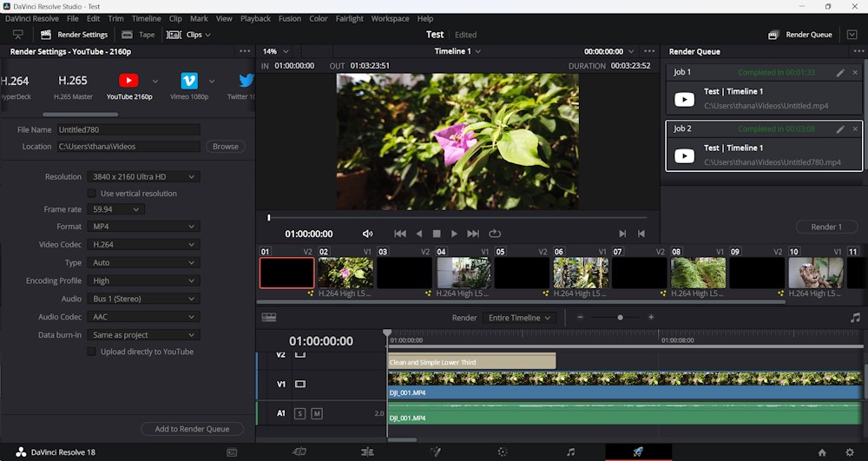Stop playback in viewer

[x=437, y=234]
